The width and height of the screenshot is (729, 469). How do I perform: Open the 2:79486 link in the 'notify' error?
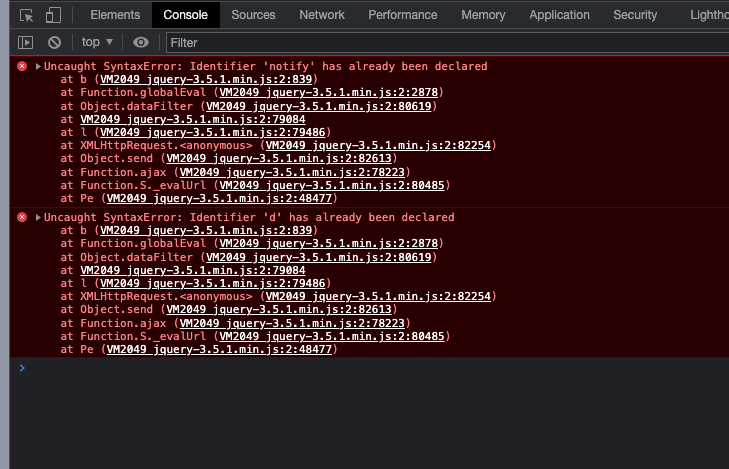click(212, 132)
